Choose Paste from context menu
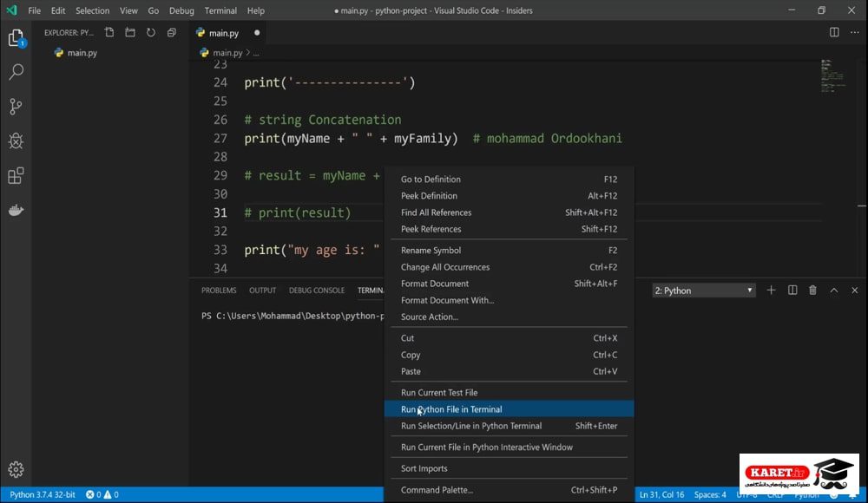868x503 pixels. click(509, 371)
